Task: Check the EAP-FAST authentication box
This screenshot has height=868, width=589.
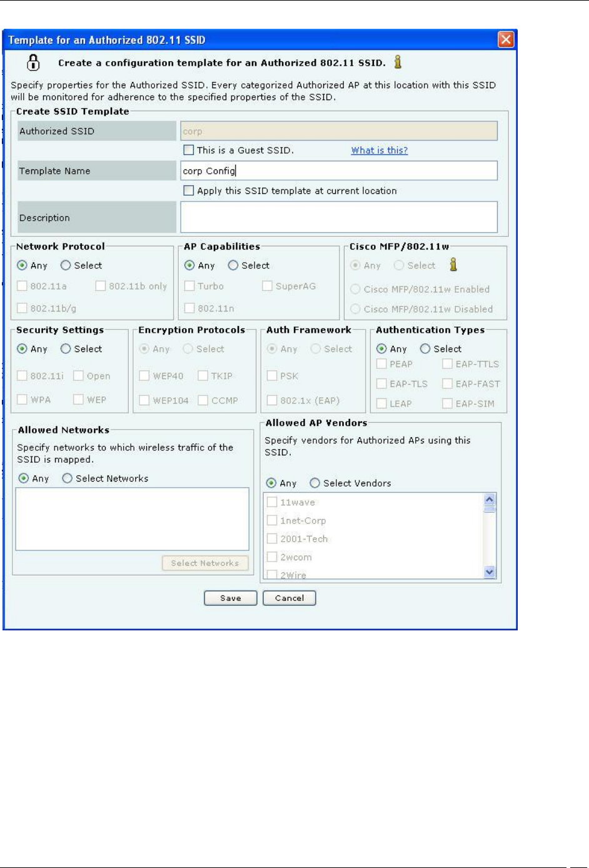Action: (447, 384)
